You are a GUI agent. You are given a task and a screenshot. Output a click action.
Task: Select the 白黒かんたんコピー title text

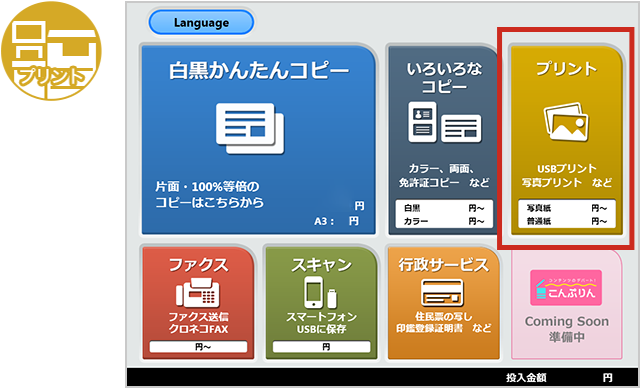pos(259,70)
